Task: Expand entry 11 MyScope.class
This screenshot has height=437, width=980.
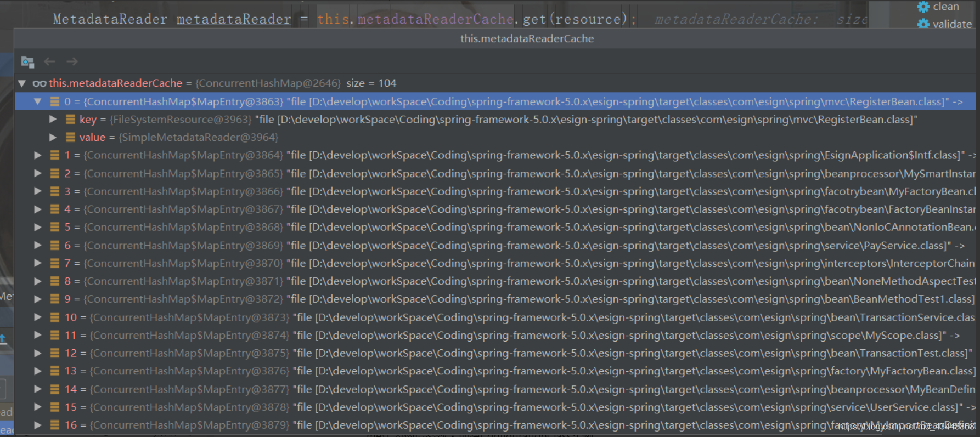Action: (37, 335)
